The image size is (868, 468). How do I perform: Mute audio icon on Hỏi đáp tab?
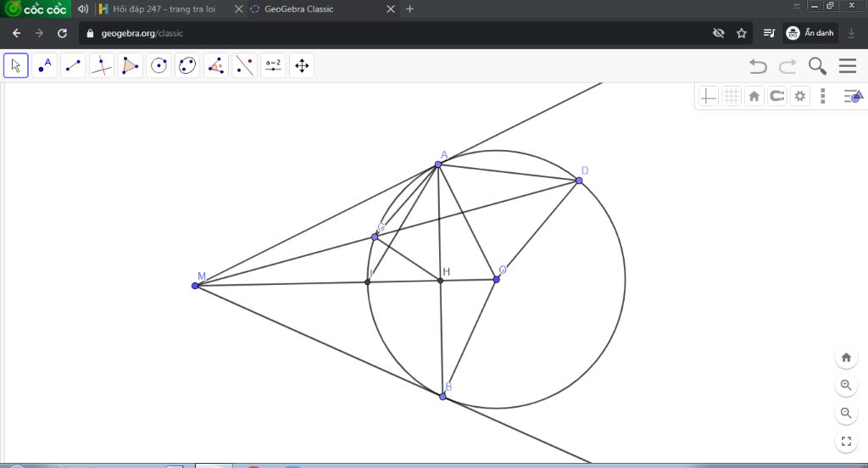click(83, 8)
